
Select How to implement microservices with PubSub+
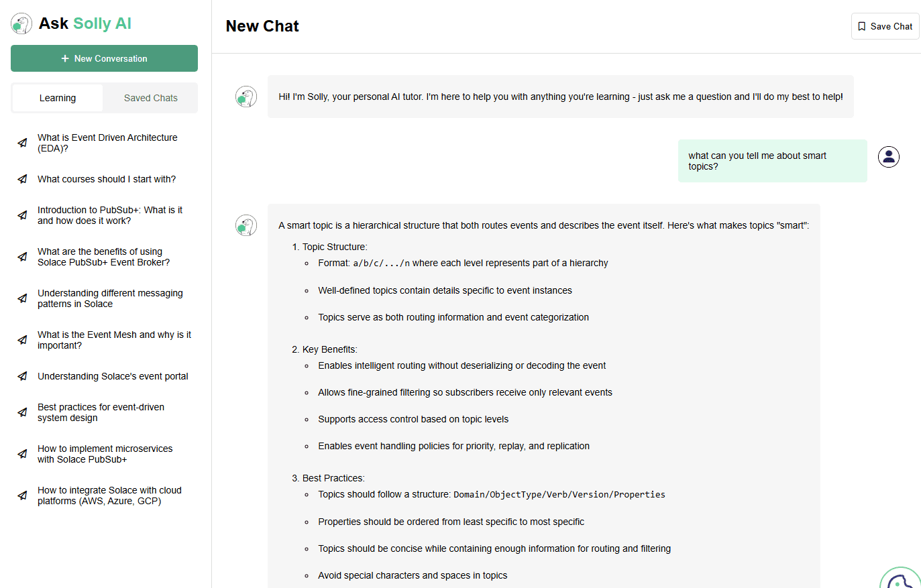(x=105, y=454)
